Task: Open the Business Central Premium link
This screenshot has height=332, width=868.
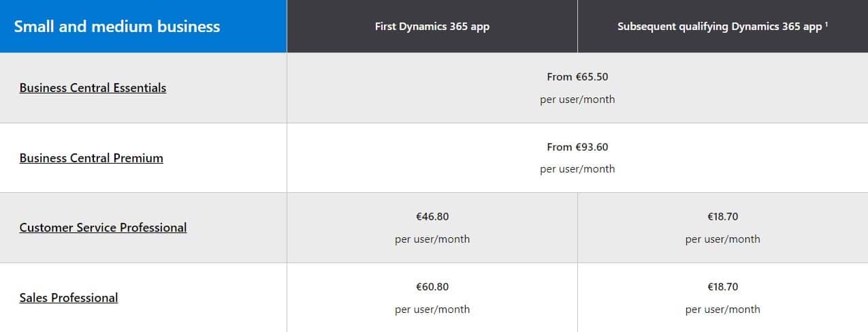Action: click(91, 158)
